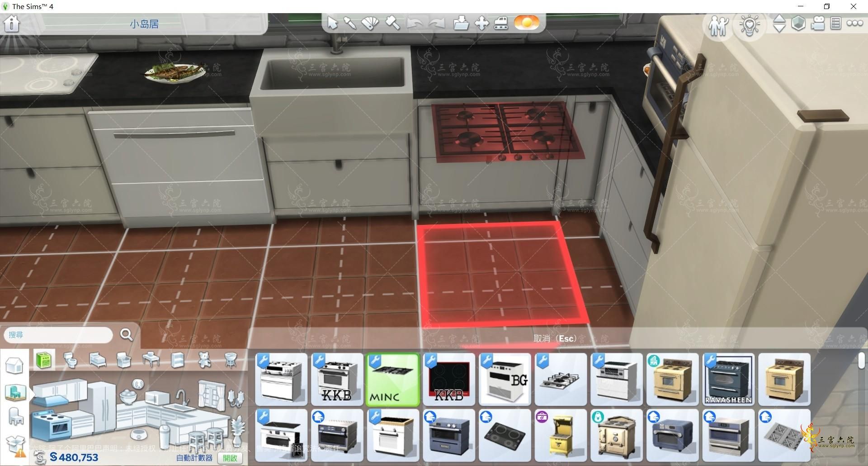Switch to the Bathroom toilet tab
Screen dimensions: 868x466
[x=70, y=361]
